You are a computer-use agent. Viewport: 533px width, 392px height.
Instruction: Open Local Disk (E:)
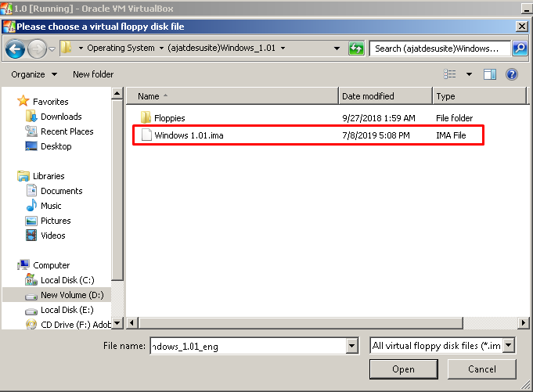coord(67,310)
